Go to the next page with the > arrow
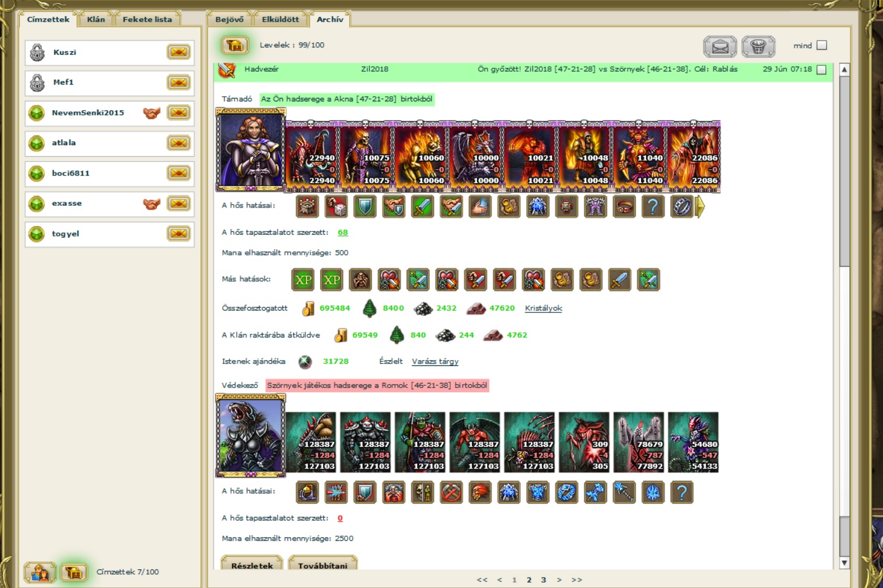The width and height of the screenshot is (883, 588). 559,580
